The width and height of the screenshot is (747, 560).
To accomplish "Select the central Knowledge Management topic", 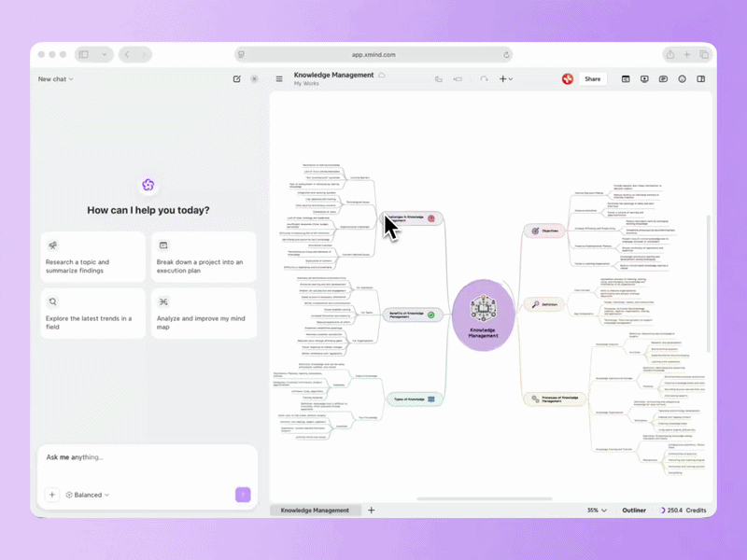I will coord(483,315).
